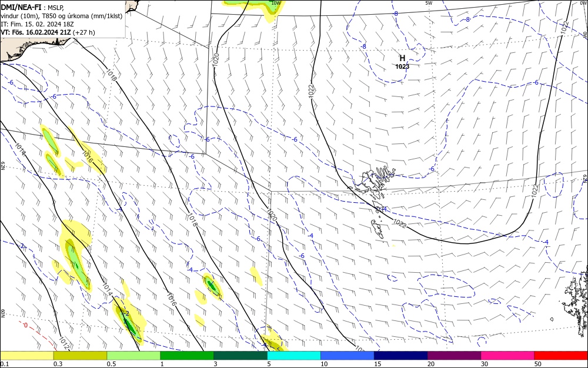Click the "5W" longitude label
The width and height of the screenshot is (588, 368).
point(429,3)
